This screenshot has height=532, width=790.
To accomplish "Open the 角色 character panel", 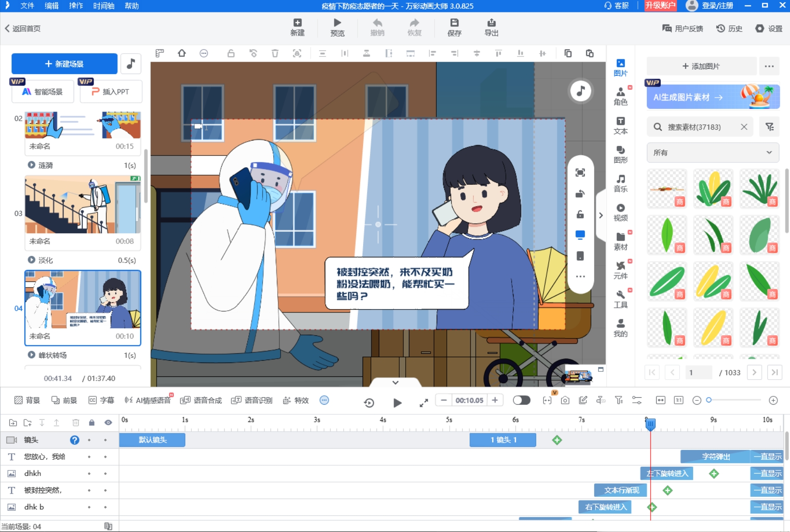I will 620,96.
